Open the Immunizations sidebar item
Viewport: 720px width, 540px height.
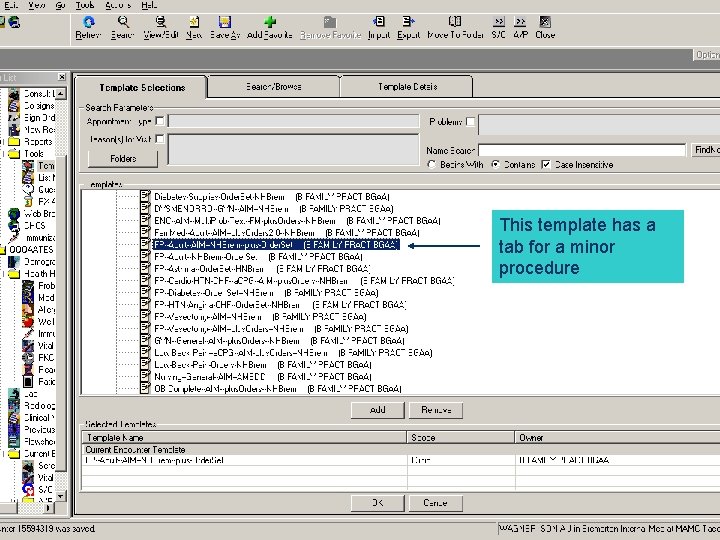click(32, 237)
